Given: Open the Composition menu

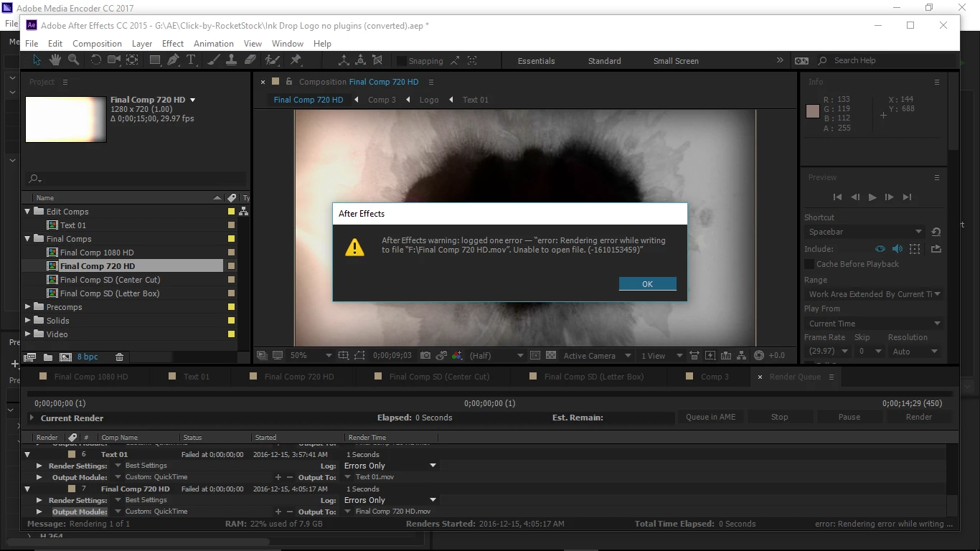Looking at the screenshot, I should coord(97,43).
